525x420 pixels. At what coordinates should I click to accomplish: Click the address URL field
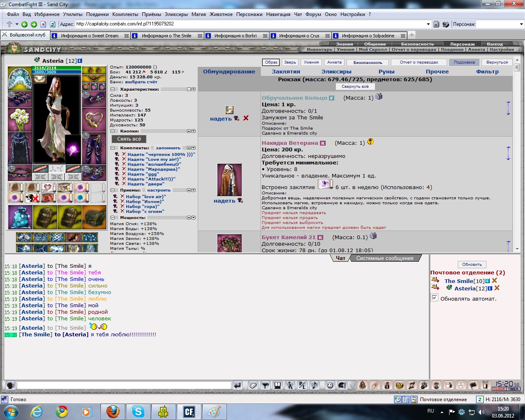point(250,24)
